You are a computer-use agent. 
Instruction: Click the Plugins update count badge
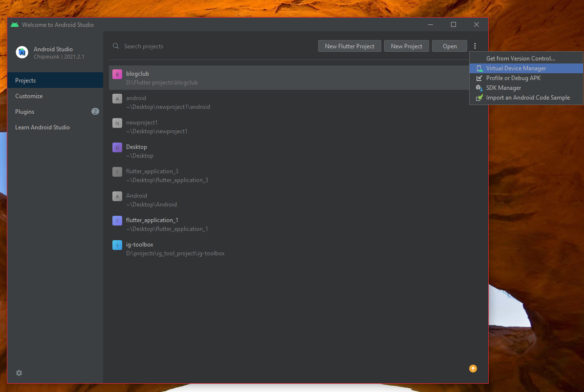[x=95, y=112]
